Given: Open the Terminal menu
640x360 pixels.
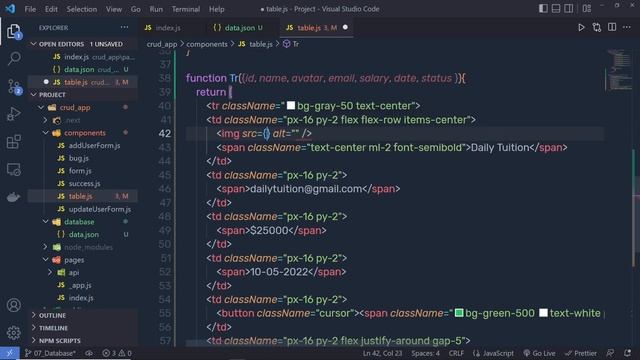Looking at the screenshot, I should [x=186, y=9].
